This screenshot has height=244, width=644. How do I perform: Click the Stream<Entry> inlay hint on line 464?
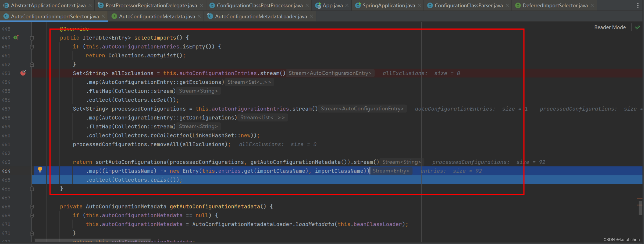point(391,171)
